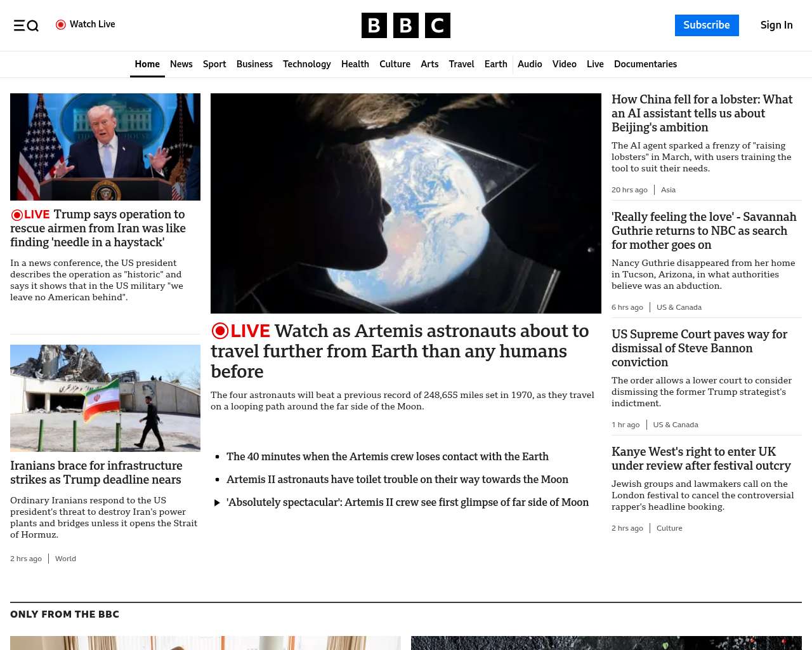Viewport: 812px width, 650px height.
Task: Click the Watch Live red dot icon
Action: [x=61, y=25]
